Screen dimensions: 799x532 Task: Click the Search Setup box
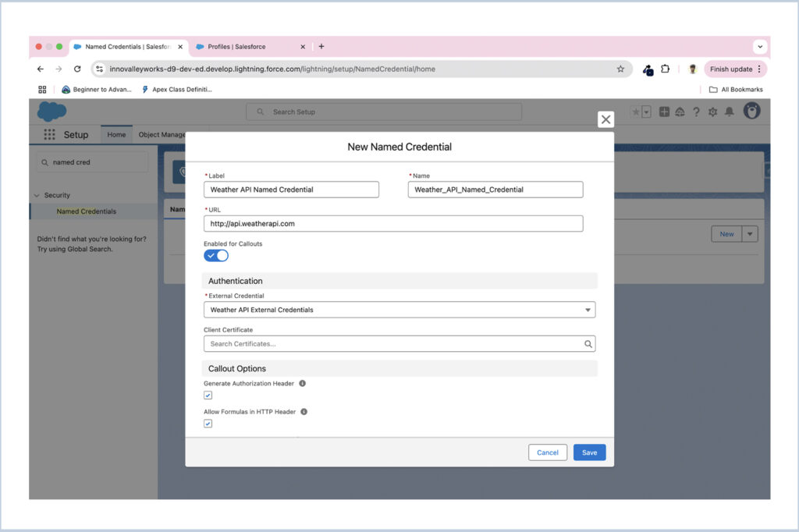coord(384,112)
